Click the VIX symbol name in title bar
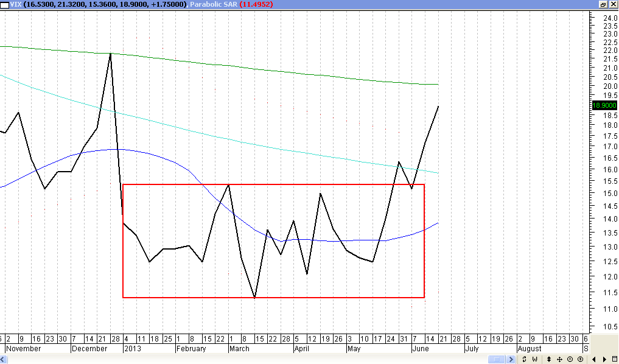 tap(16, 4)
